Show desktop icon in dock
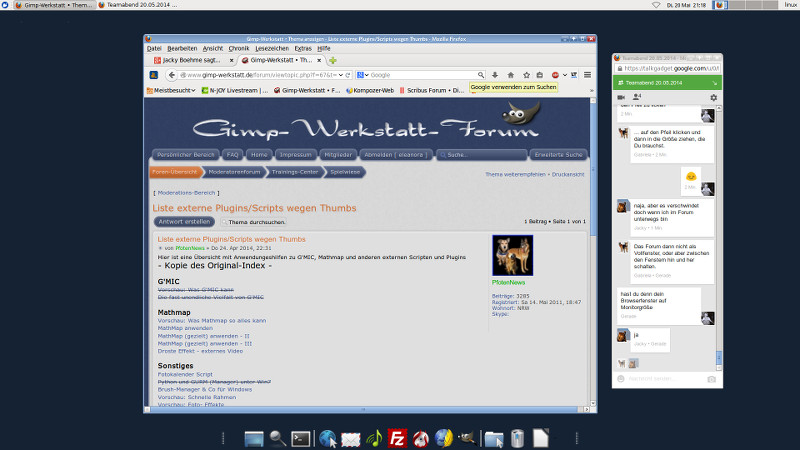Screen dimensions: 800x450 [x=254, y=438]
